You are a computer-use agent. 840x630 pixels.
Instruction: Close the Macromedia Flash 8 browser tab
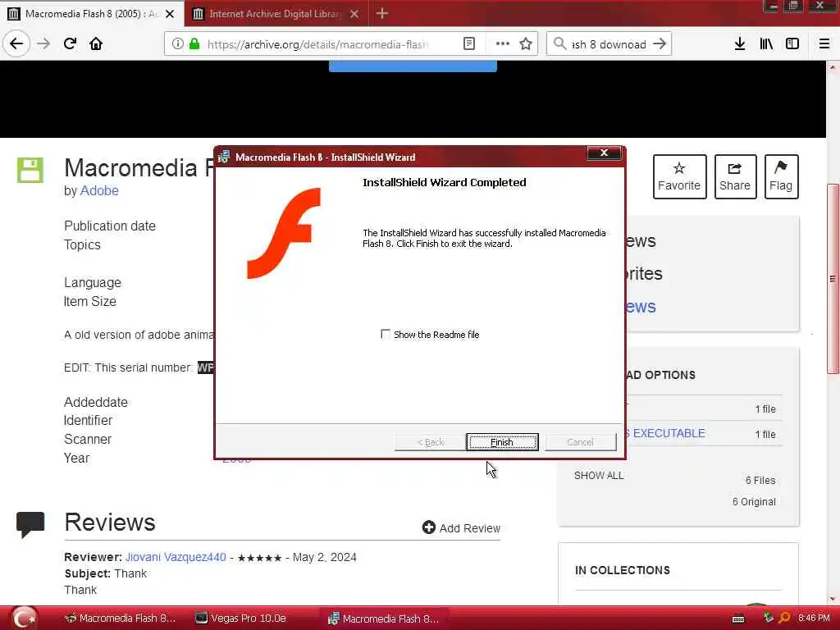(170, 14)
